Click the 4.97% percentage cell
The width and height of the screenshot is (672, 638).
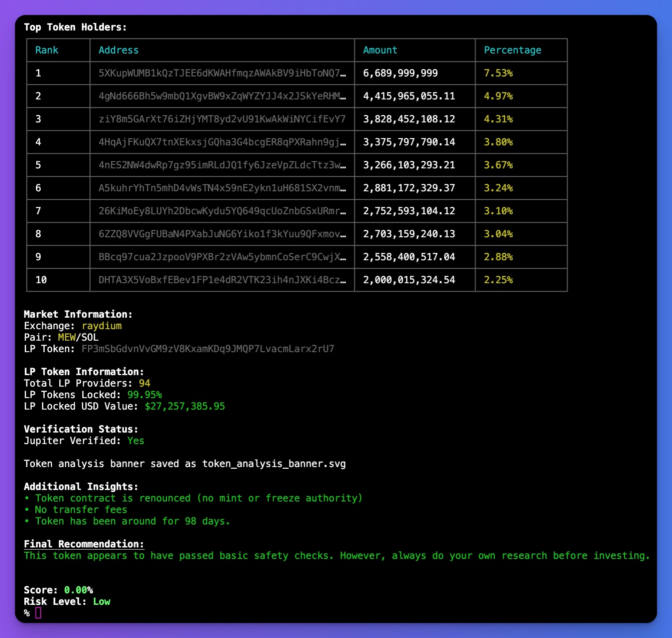click(x=498, y=96)
